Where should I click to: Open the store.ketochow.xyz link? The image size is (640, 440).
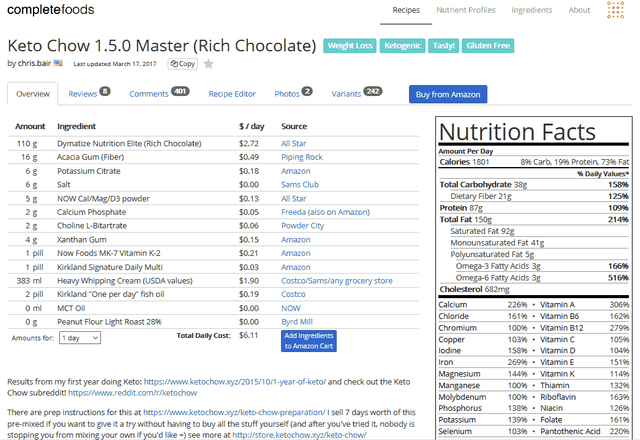pos(299,435)
